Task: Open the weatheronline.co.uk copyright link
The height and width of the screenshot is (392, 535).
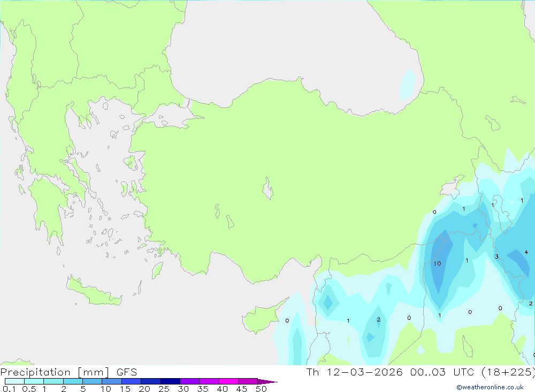Action: (490, 387)
